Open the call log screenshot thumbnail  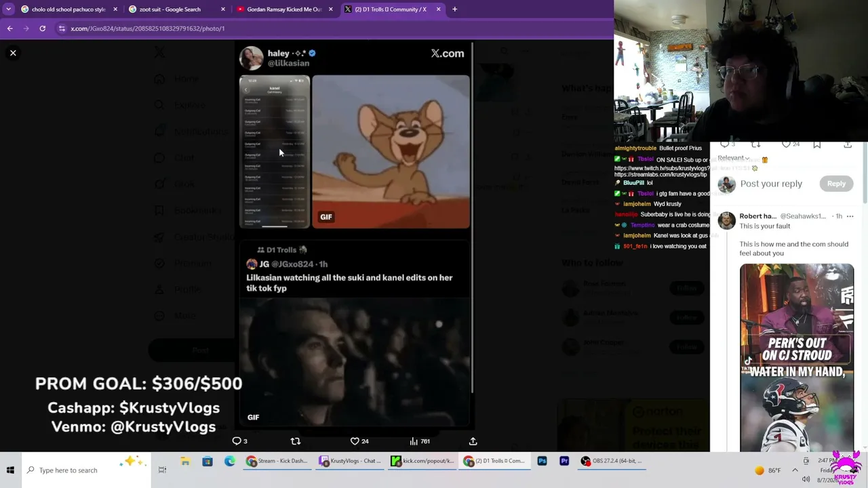coord(275,152)
